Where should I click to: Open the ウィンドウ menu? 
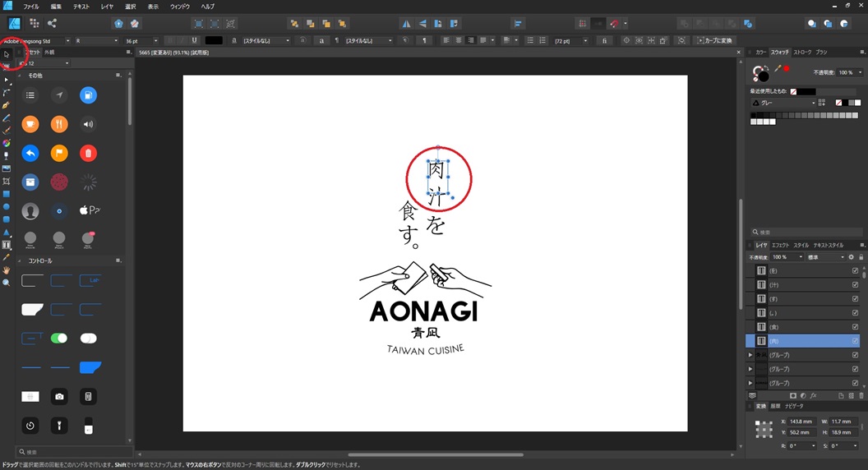coord(180,6)
